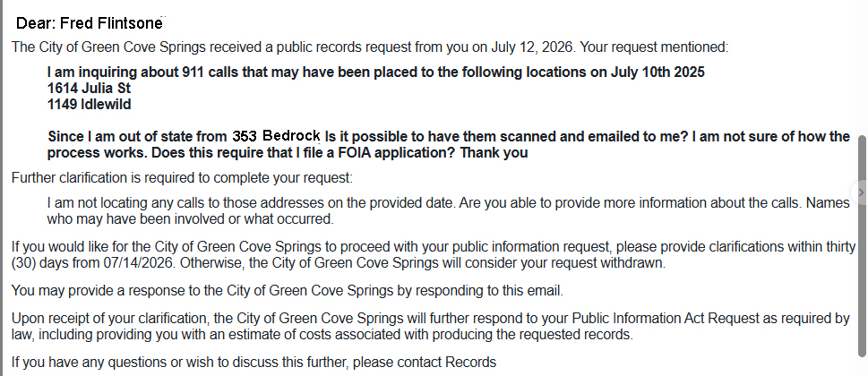This screenshot has height=376, width=868.
Task: Click the '07/14/2026' deadline date
Action: [x=140, y=262]
